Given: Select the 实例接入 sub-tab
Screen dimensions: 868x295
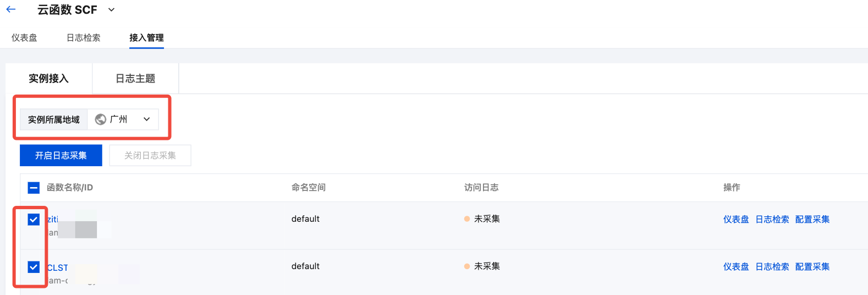Looking at the screenshot, I should (x=49, y=79).
